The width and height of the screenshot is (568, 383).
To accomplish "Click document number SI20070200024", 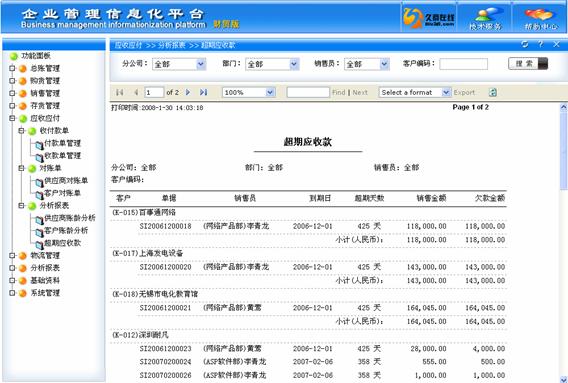I will [165, 362].
